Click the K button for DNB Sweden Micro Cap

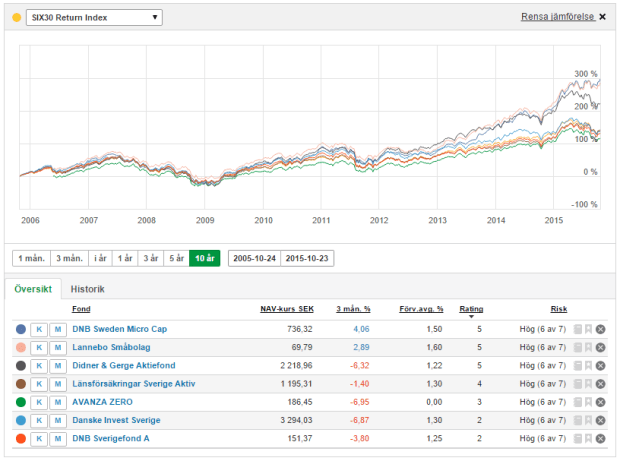coord(39,328)
